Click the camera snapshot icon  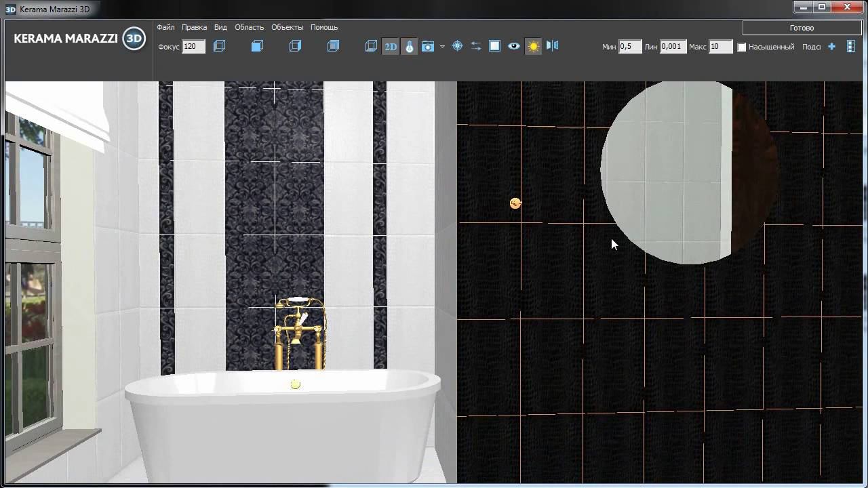click(x=428, y=47)
